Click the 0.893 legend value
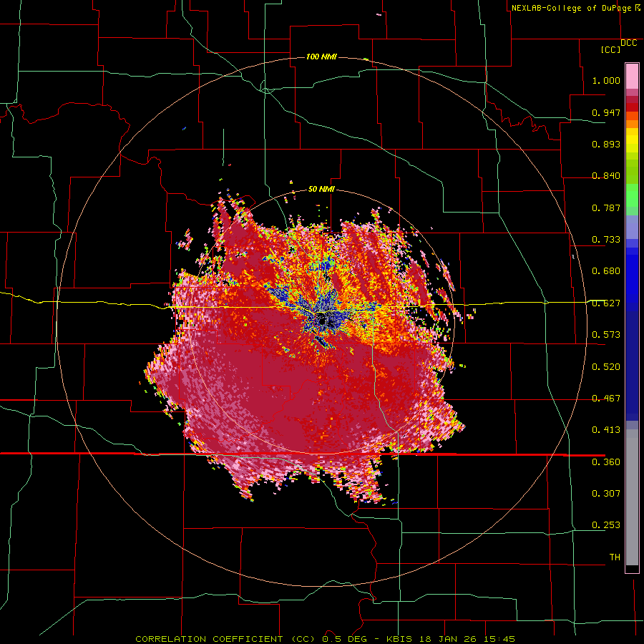Image resolution: width=644 pixels, height=644 pixels. point(606,144)
